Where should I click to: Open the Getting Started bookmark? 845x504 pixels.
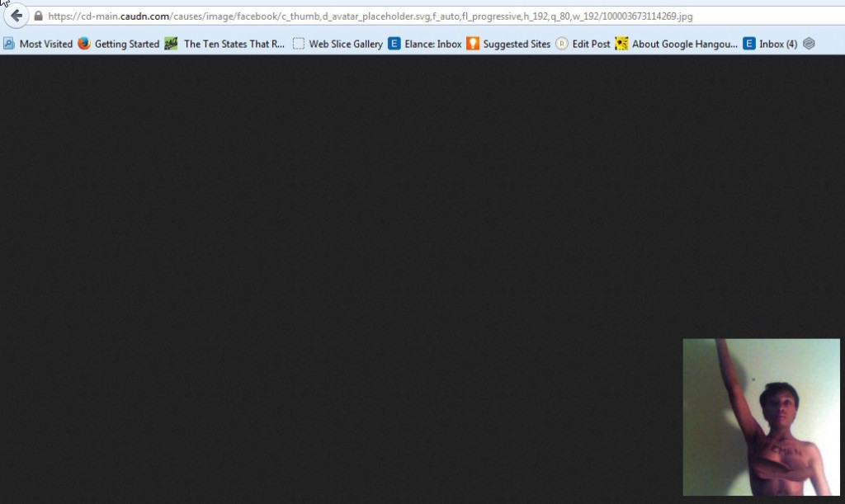pyautogui.click(x=126, y=44)
